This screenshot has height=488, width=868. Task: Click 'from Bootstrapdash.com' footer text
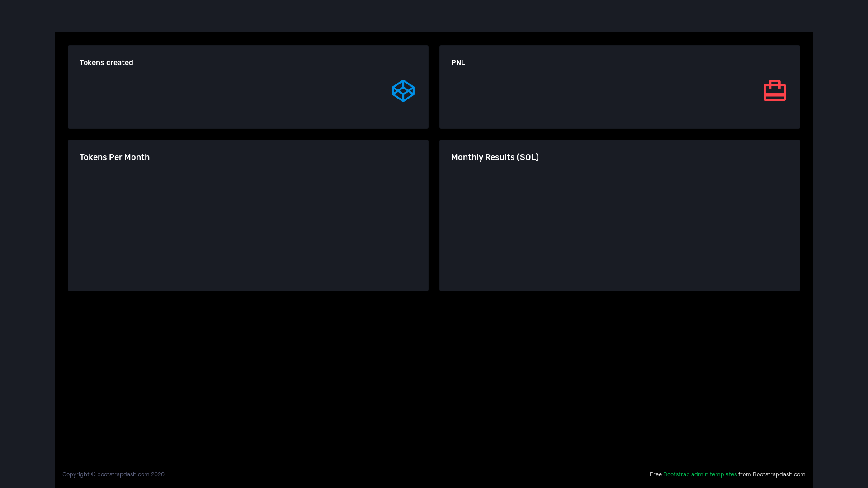772,474
